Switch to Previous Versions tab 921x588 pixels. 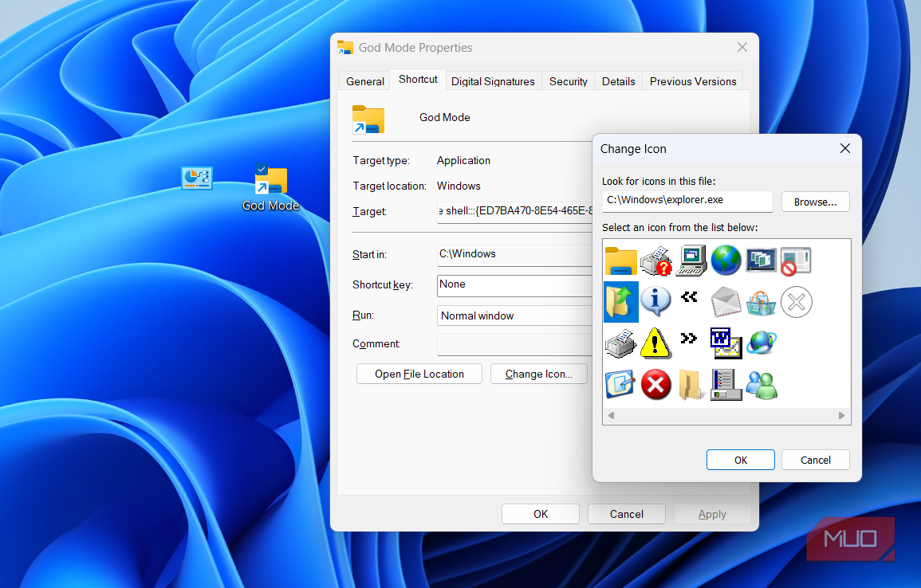(692, 81)
